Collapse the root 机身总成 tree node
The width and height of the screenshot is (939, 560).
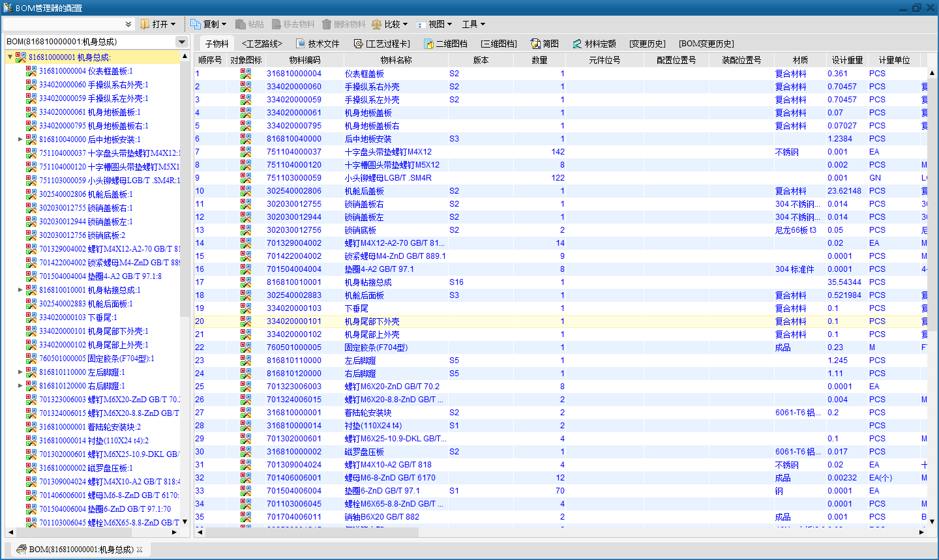point(10,57)
